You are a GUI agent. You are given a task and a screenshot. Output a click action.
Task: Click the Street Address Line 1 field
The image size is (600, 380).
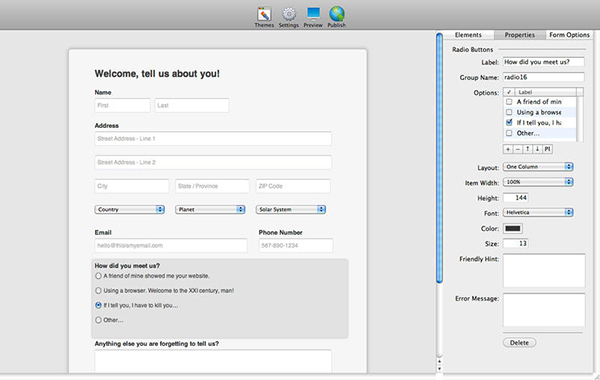coord(213,139)
